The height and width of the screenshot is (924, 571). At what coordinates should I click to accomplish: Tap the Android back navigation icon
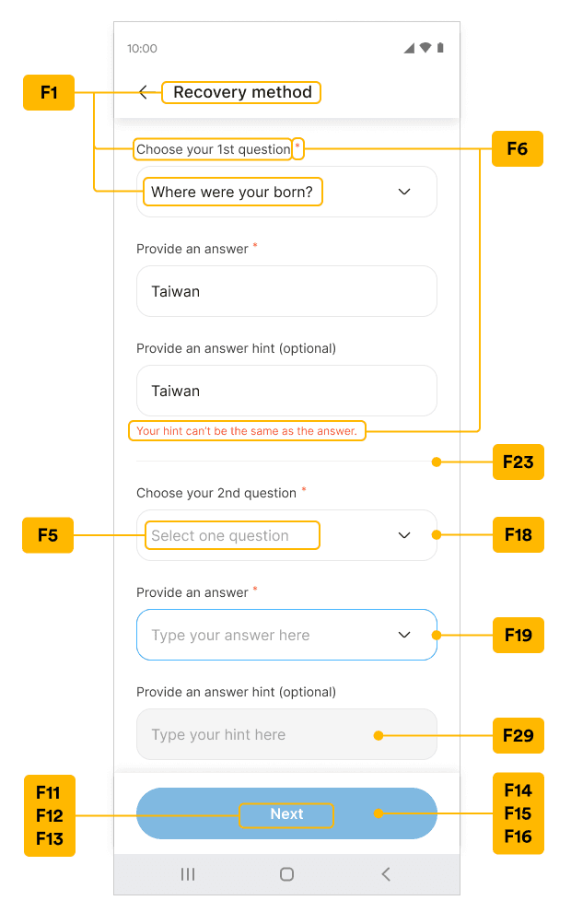click(386, 874)
